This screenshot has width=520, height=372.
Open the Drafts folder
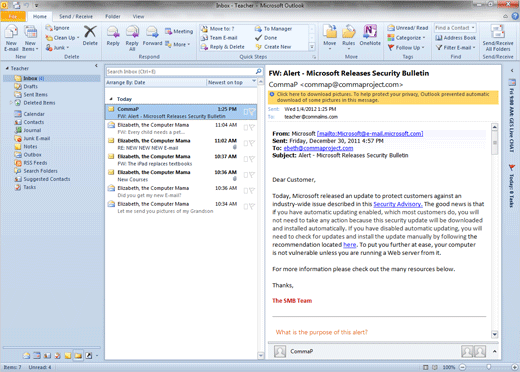click(26, 86)
